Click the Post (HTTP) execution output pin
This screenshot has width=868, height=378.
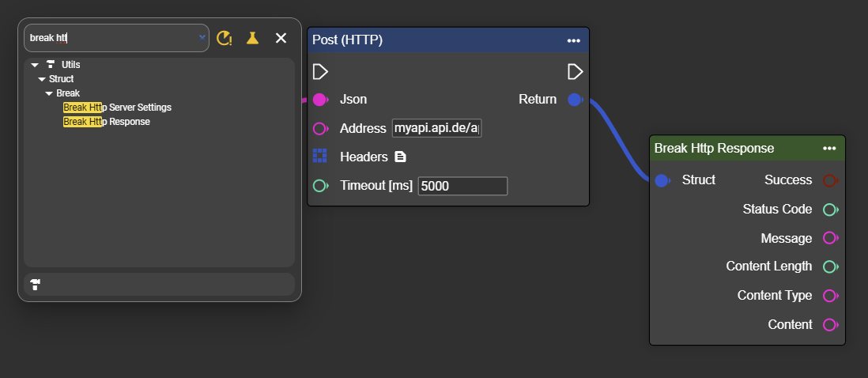coord(576,72)
